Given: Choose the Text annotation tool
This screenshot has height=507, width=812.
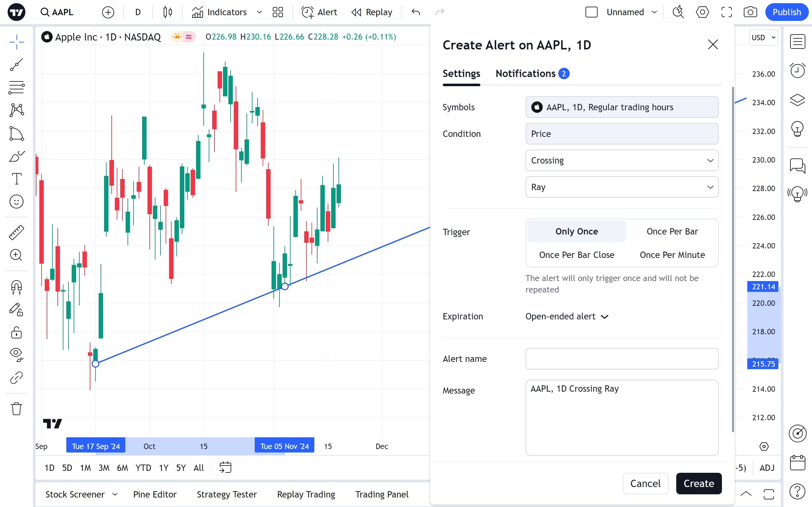Looking at the screenshot, I should point(16,179).
